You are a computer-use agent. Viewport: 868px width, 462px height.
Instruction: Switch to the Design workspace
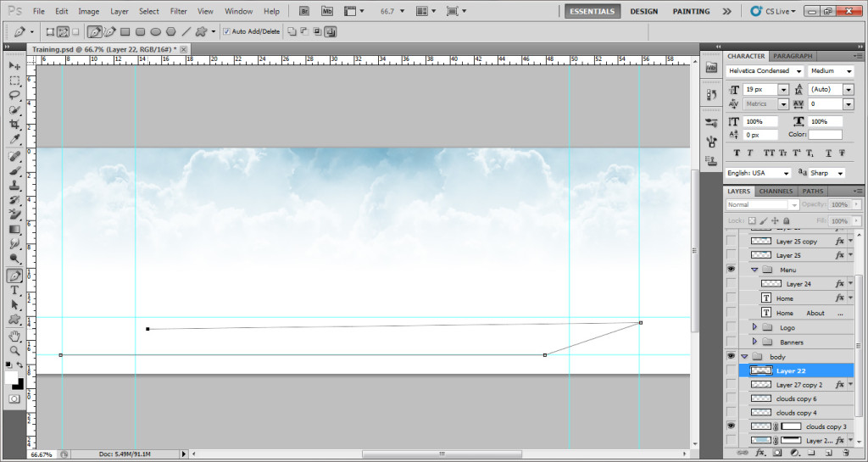(643, 11)
